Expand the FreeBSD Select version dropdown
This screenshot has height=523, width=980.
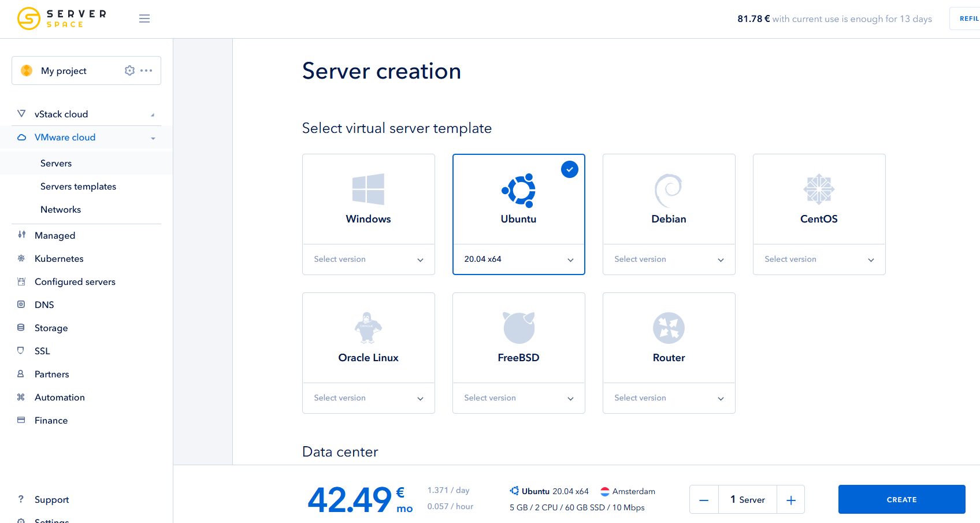tap(518, 398)
